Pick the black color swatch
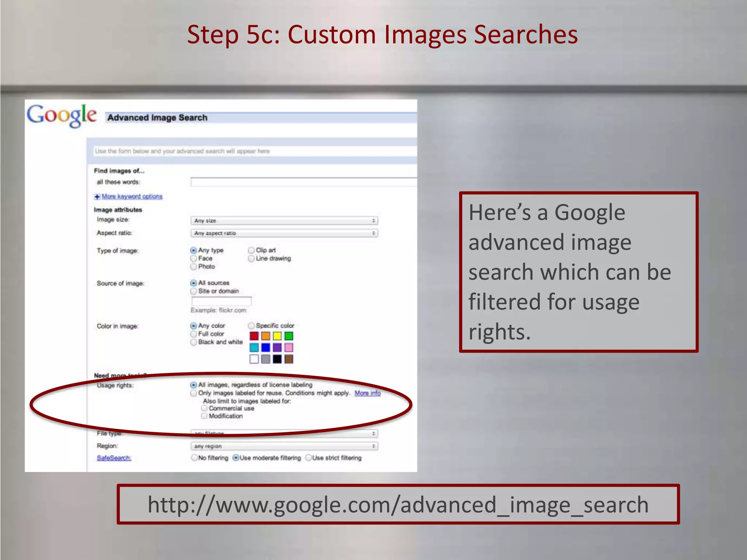The height and width of the screenshot is (560, 747). click(x=277, y=359)
